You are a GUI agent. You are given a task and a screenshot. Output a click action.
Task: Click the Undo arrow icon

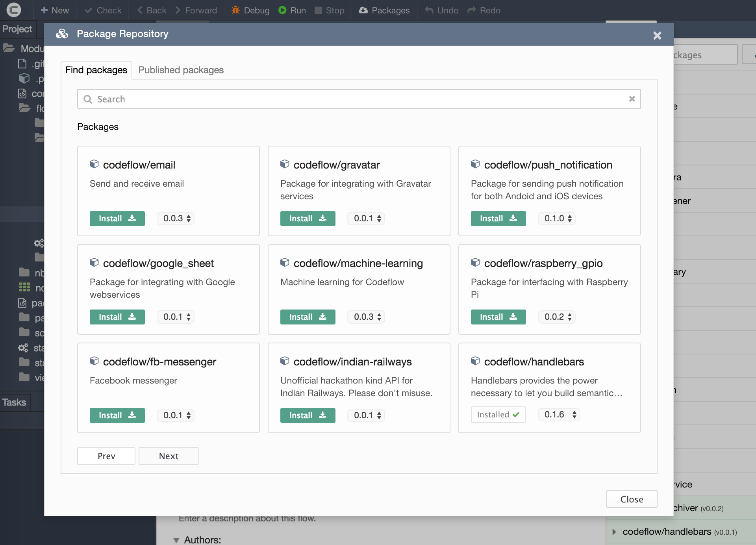click(429, 10)
